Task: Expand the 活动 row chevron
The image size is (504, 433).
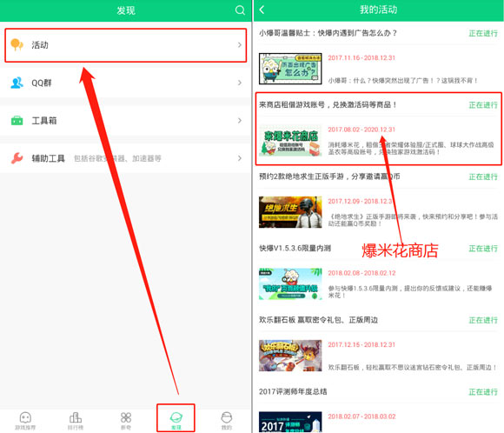Action: (x=240, y=44)
